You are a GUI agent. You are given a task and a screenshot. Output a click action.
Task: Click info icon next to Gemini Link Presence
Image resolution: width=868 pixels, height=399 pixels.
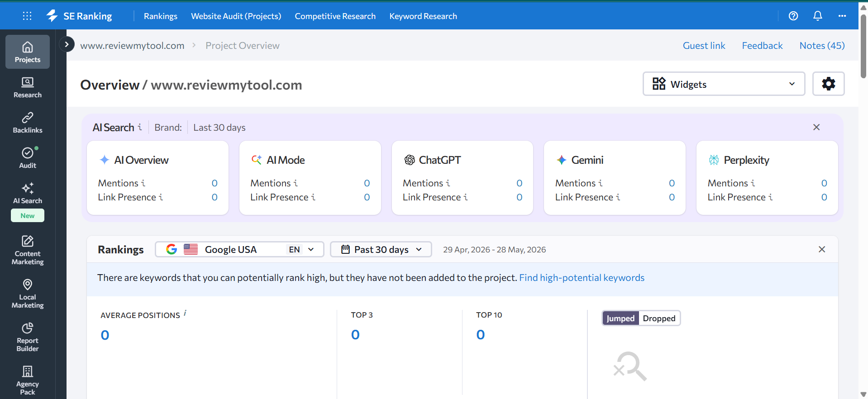(618, 197)
